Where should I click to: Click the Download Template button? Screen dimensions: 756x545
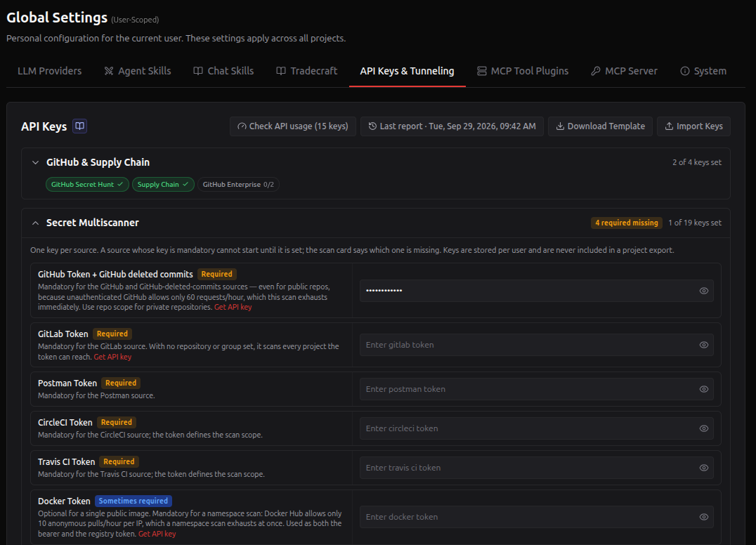[x=600, y=126]
